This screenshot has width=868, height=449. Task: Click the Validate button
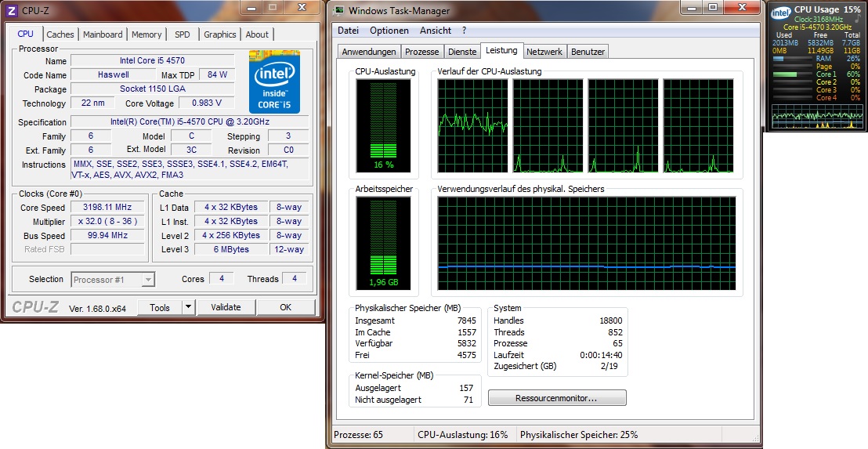pyautogui.click(x=226, y=307)
